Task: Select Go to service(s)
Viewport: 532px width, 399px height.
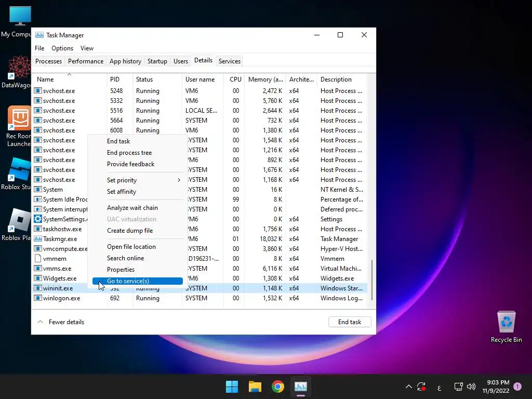Action: (x=137, y=281)
